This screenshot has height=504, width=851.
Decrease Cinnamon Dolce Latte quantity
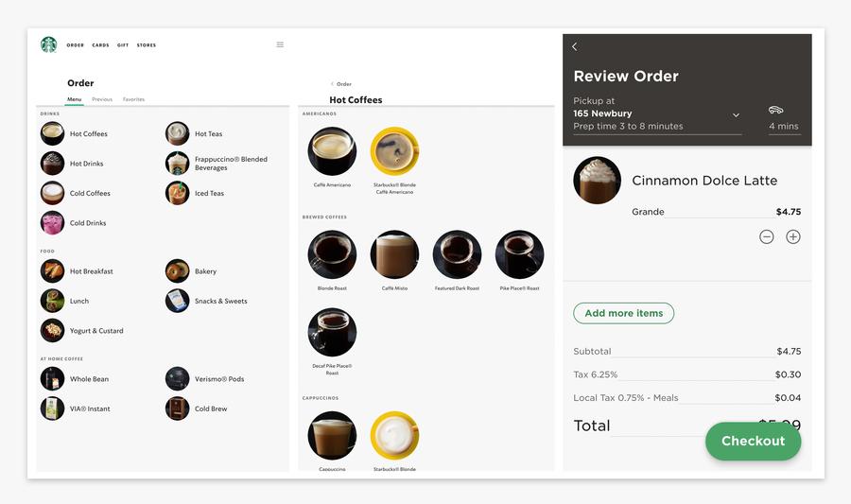pos(766,236)
